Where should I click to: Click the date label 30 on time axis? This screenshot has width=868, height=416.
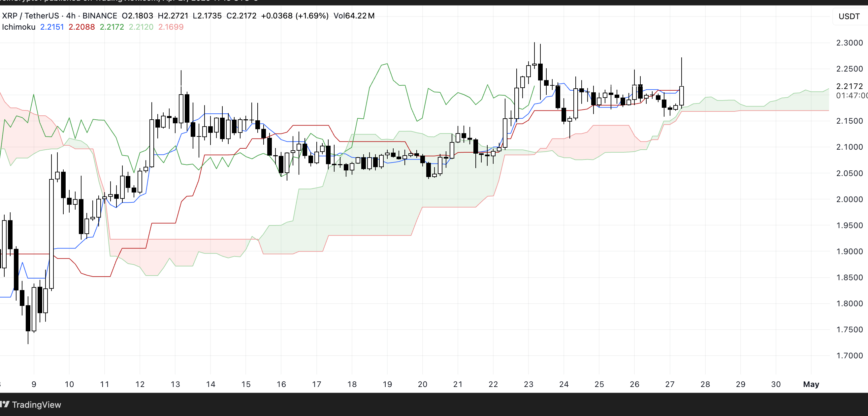(x=776, y=384)
